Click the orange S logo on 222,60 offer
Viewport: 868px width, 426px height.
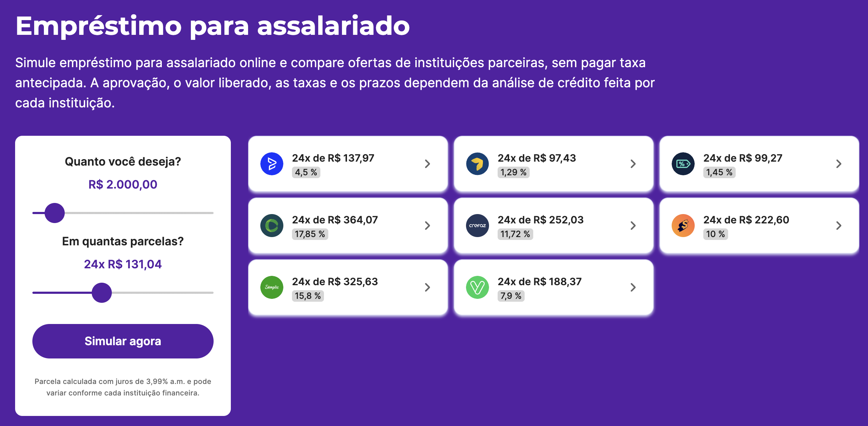683,226
